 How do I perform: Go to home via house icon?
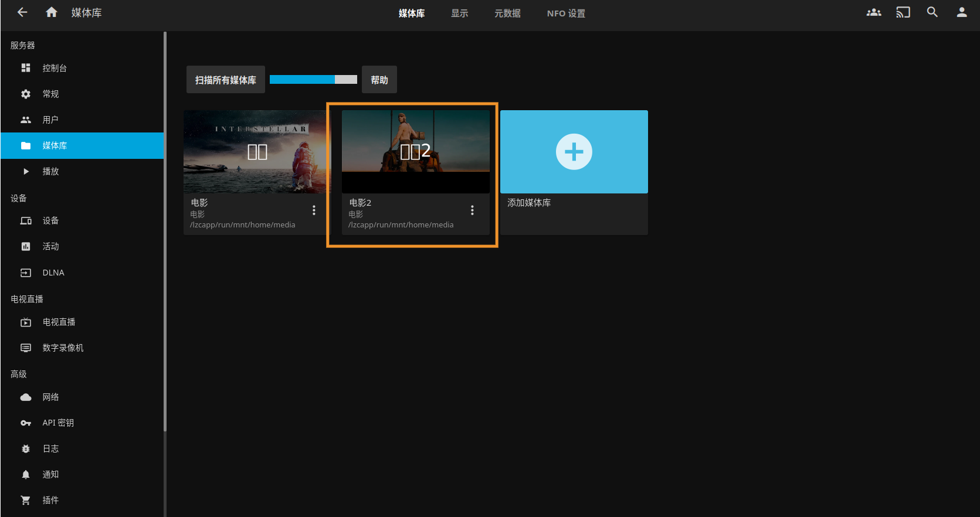tap(52, 12)
